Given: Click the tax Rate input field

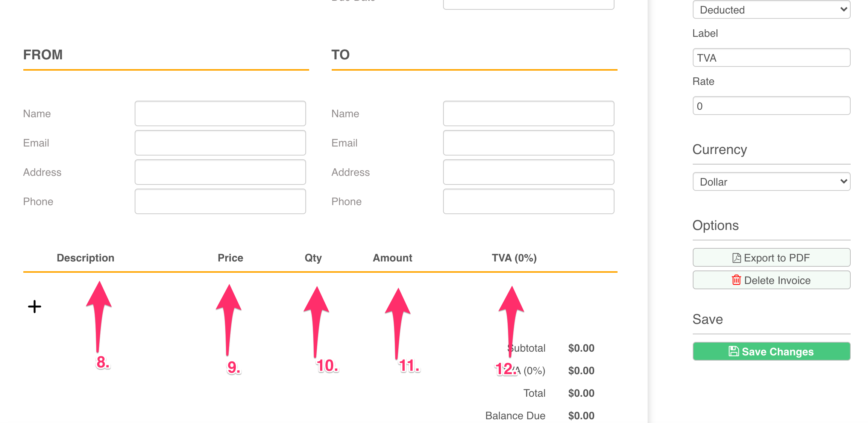Looking at the screenshot, I should [x=771, y=106].
